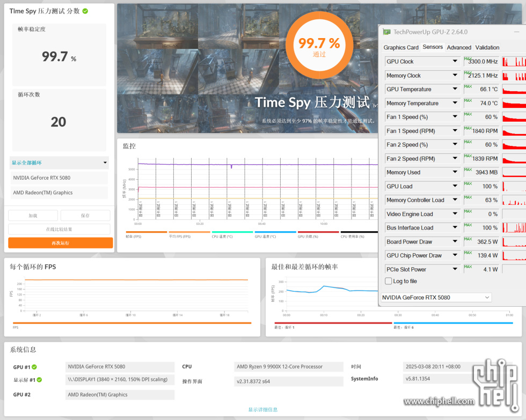This screenshot has height=420, width=526.
Task: Minimize the TechPowerUp GPU-Z window
Action: click(x=516, y=32)
